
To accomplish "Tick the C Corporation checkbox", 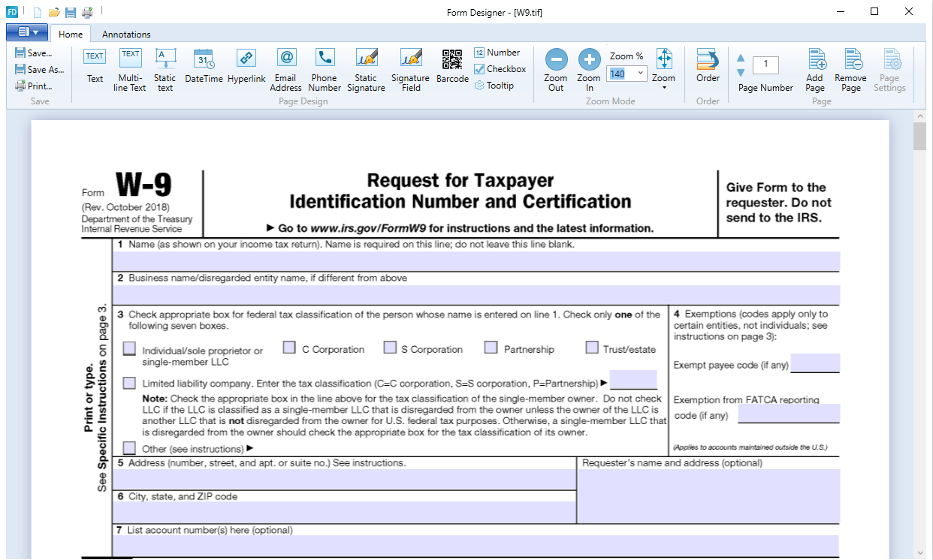I will pos(289,348).
